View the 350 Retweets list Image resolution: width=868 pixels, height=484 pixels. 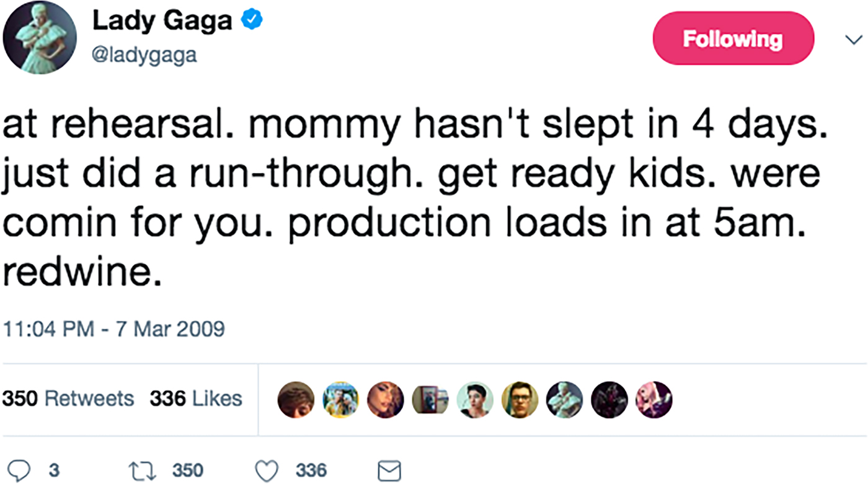point(68,398)
